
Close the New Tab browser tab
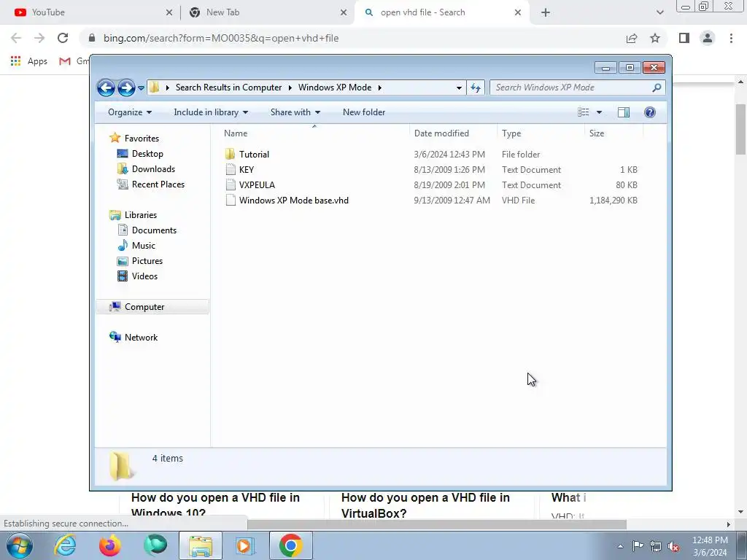click(344, 12)
